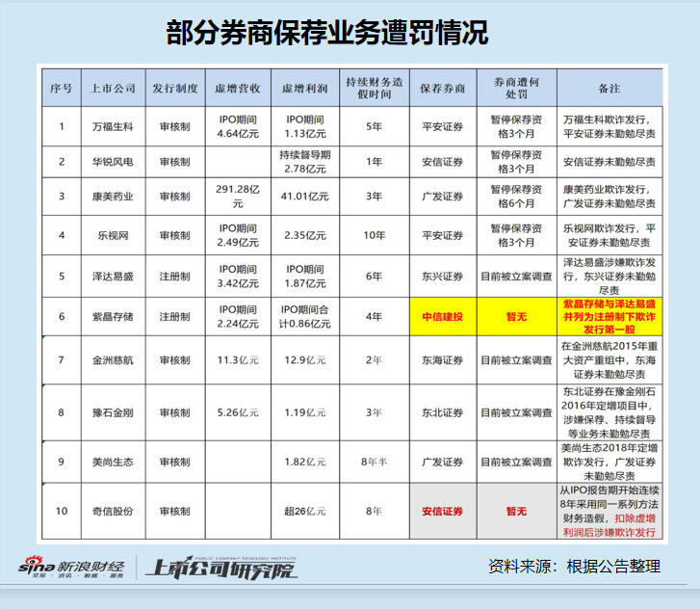Click the 持续财务造假时间 column header

[375, 88]
